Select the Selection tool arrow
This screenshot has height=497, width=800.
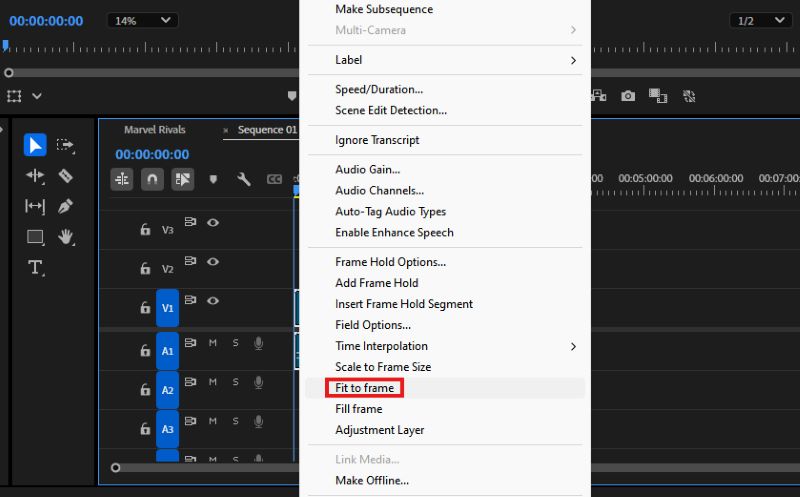tap(35, 145)
